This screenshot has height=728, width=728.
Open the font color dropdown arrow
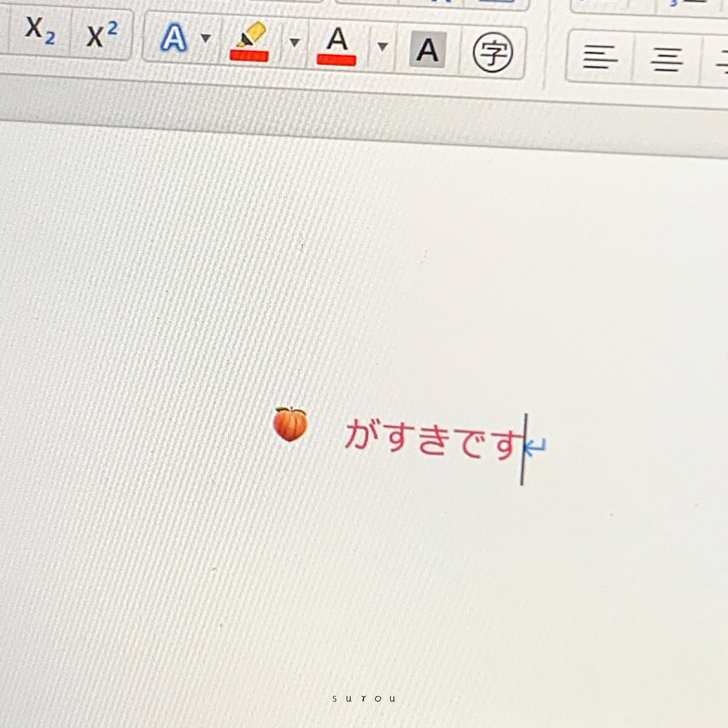[x=383, y=46]
